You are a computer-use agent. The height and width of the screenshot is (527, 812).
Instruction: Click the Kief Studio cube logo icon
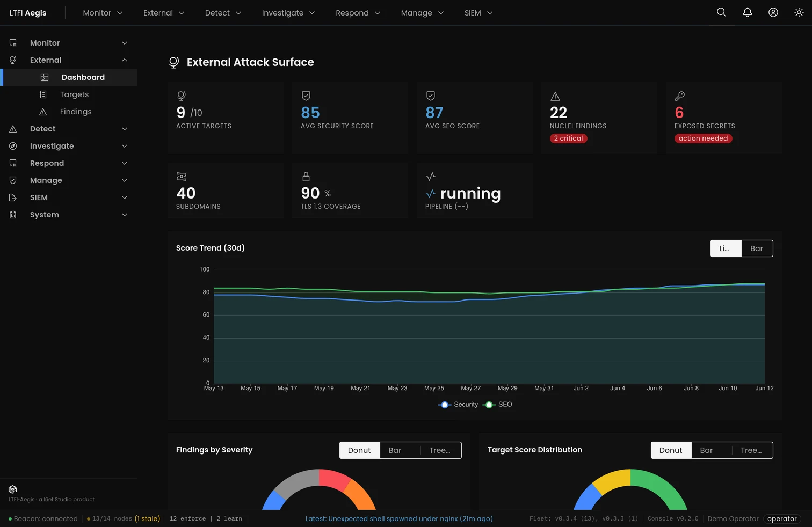coord(13,489)
